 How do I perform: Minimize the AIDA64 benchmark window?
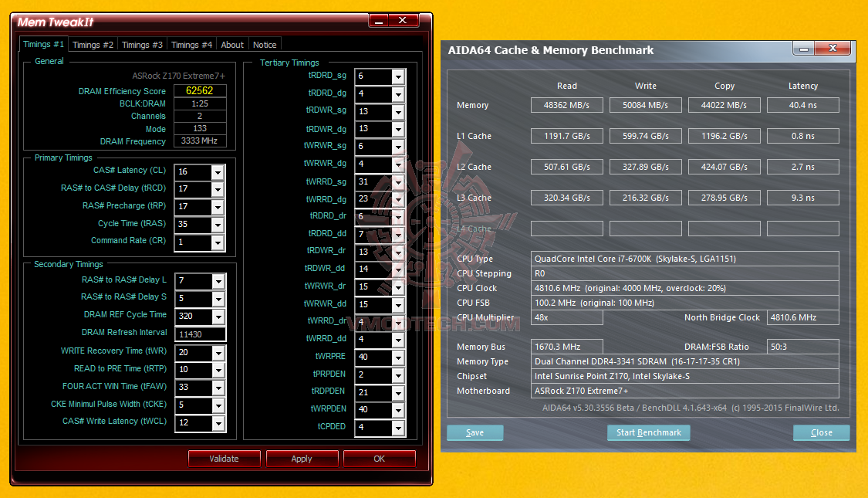pos(803,49)
